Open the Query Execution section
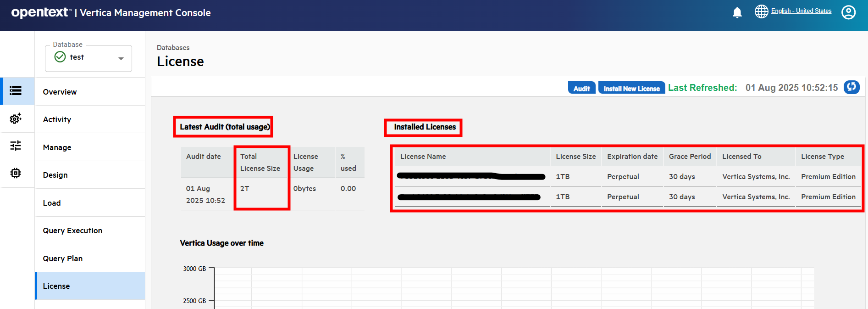The height and width of the screenshot is (309, 868). (72, 230)
